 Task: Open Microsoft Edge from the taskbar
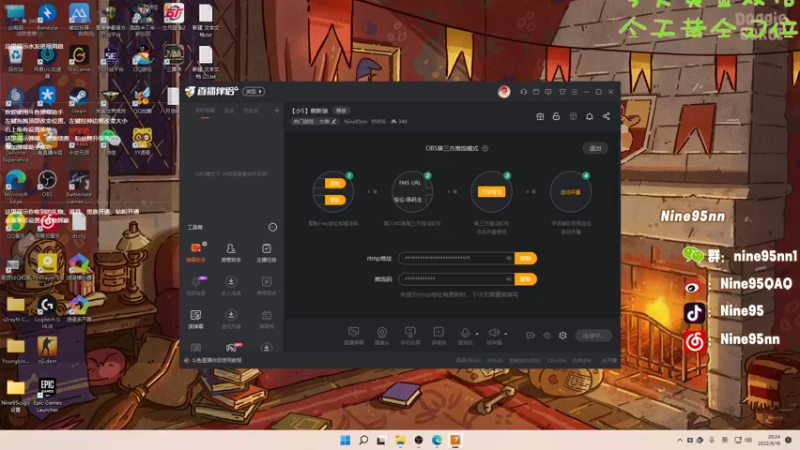(x=437, y=440)
